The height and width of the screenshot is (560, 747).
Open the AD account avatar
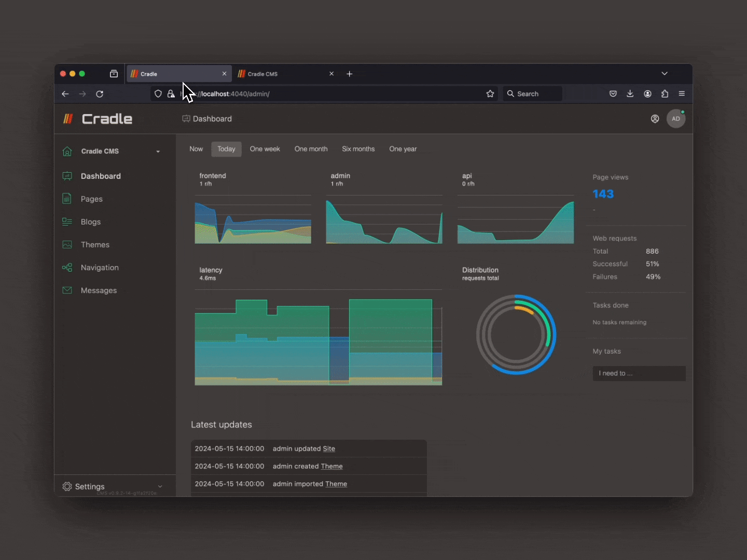[x=676, y=119]
